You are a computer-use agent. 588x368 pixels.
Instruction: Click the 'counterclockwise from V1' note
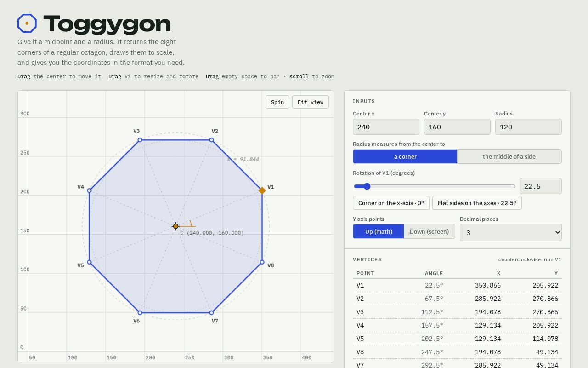(530, 259)
